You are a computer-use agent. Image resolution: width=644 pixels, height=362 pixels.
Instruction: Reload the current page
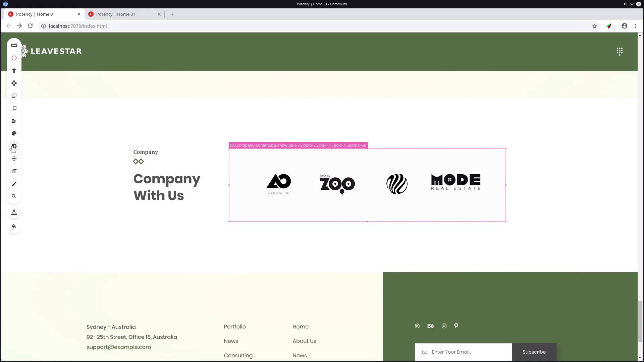[x=30, y=26]
